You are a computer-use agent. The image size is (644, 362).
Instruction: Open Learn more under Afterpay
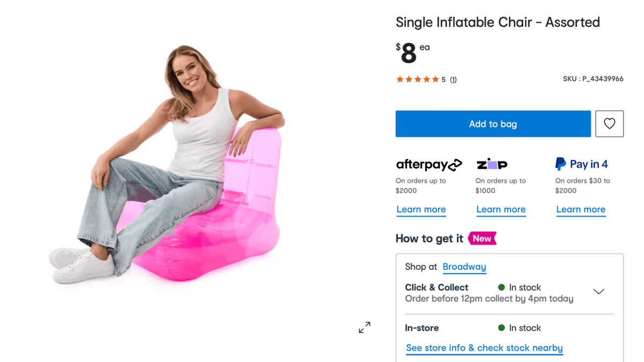click(x=421, y=210)
